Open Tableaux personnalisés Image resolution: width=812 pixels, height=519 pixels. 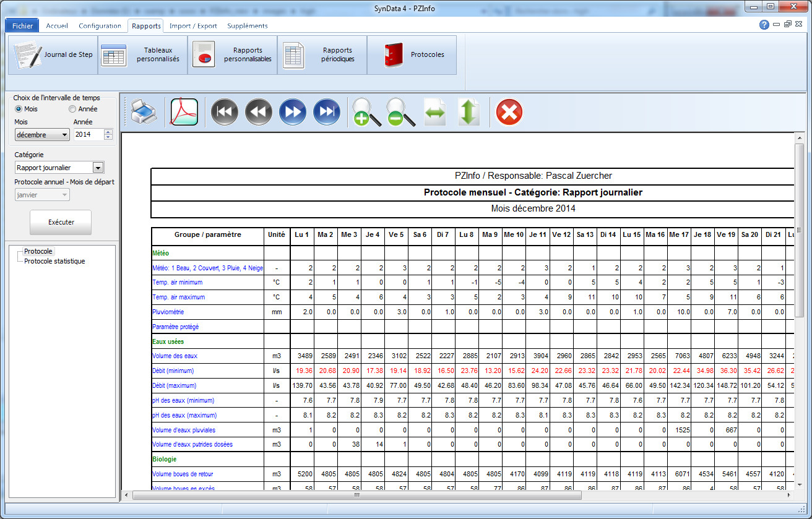coord(142,55)
